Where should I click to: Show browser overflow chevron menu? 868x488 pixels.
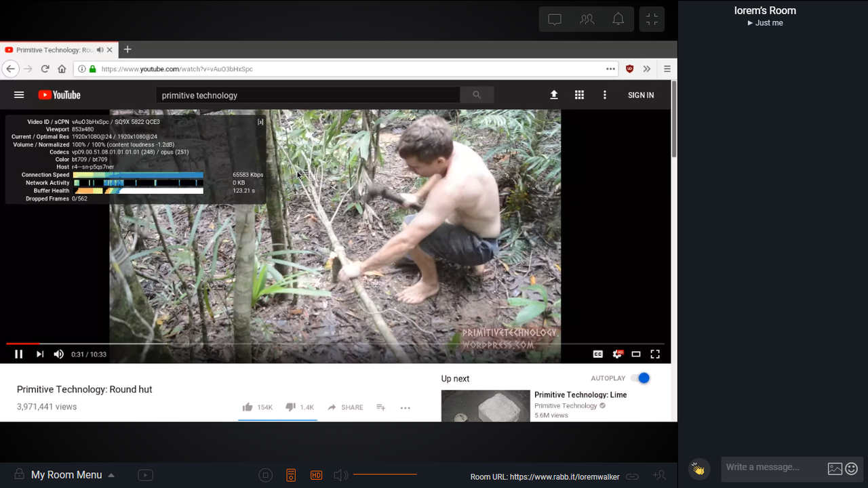647,68
